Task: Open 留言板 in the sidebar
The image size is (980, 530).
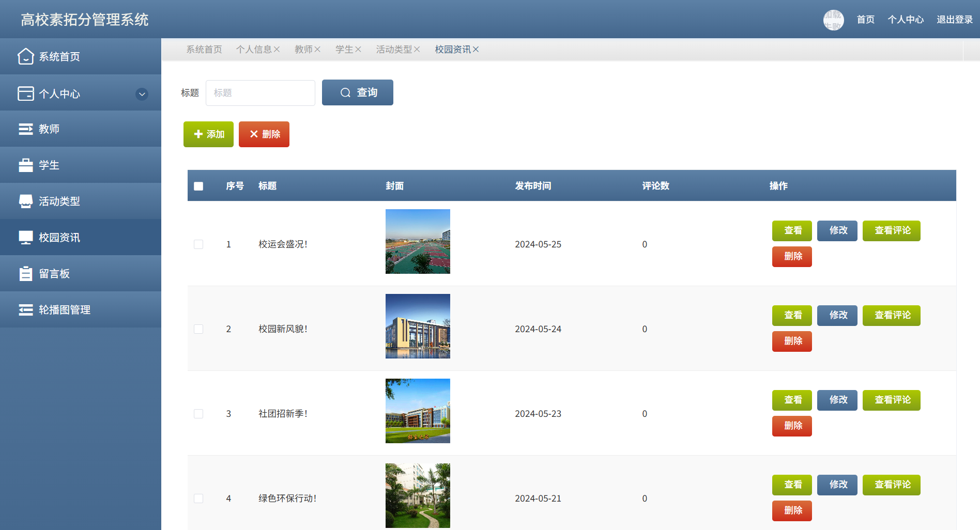Action: (x=81, y=273)
